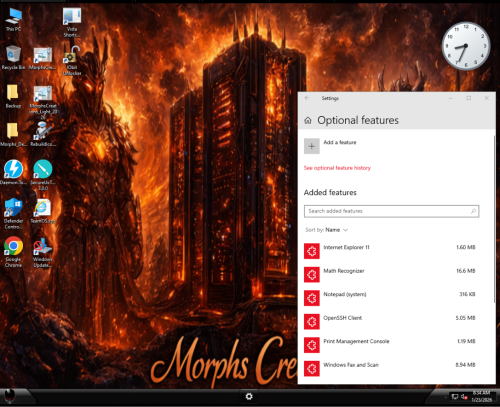
Task: Click the taskbar clock and date
Action: pos(481,396)
